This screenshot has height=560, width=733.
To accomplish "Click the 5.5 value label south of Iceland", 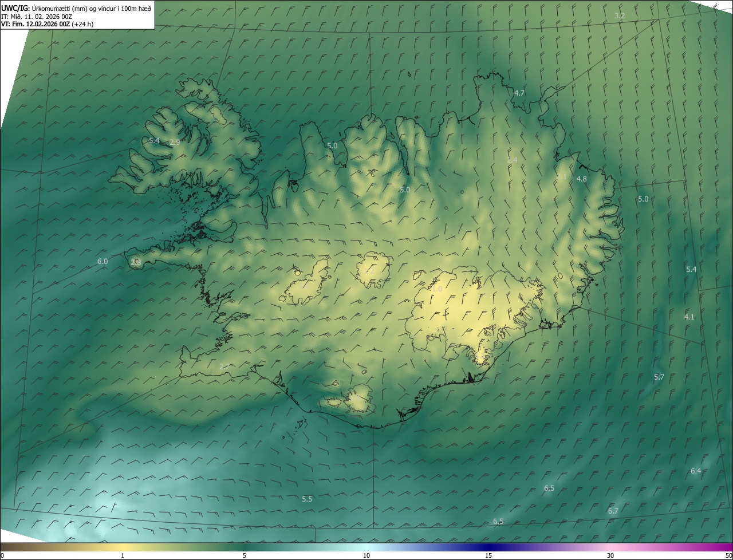I will [x=307, y=499].
